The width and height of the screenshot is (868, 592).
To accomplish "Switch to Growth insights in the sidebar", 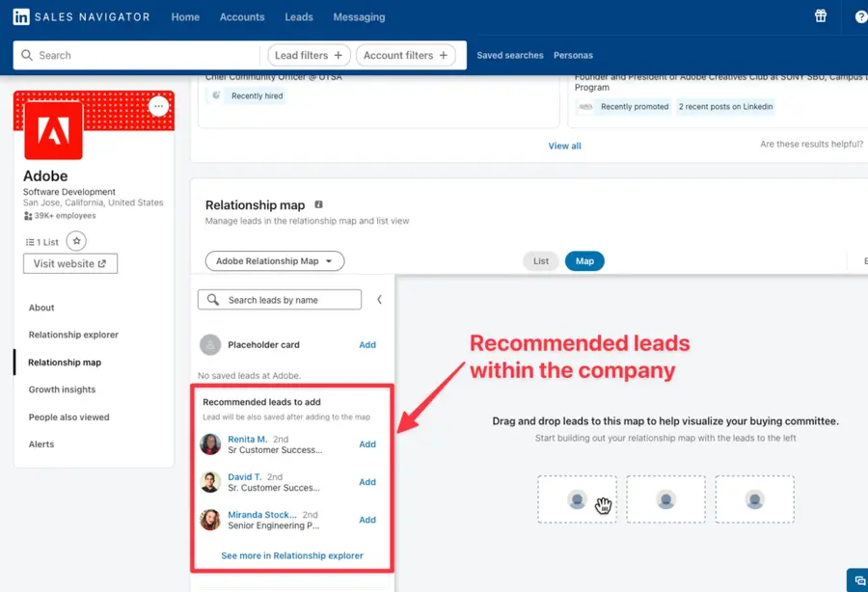I will point(63,390).
